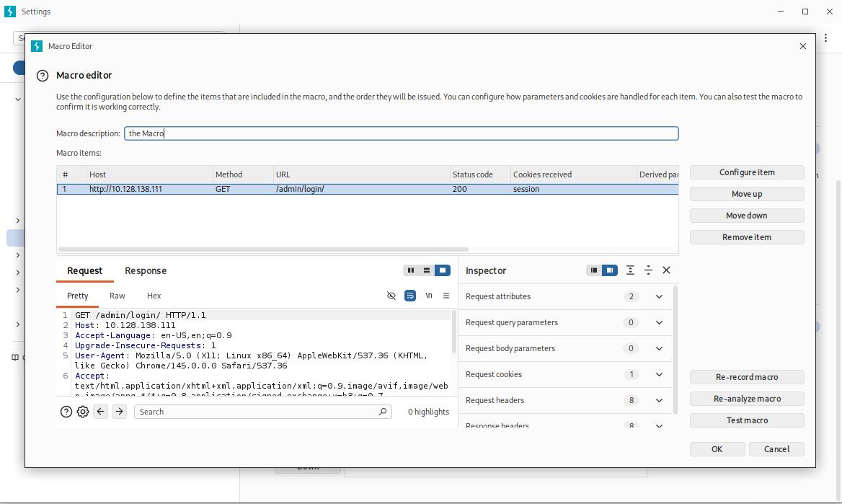Switch to the Response tab
The width and height of the screenshot is (842, 504).
tap(146, 271)
